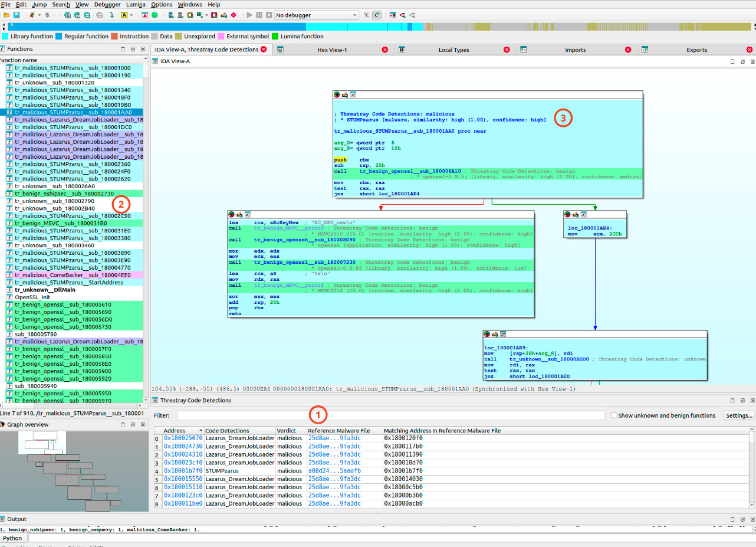Image resolution: width=756 pixels, height=547 pixels.
Task: Open reference file link in row 0
Action: tap(334, 438)
